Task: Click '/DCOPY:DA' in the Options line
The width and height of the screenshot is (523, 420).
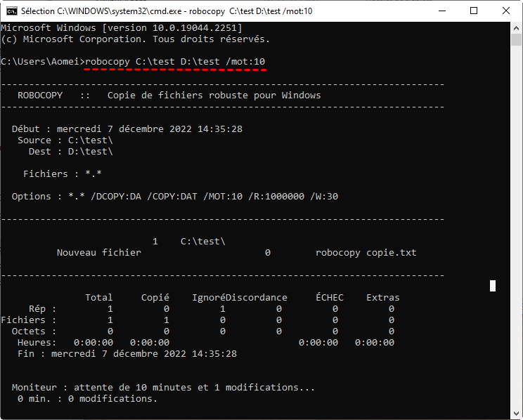Action: 116,197
